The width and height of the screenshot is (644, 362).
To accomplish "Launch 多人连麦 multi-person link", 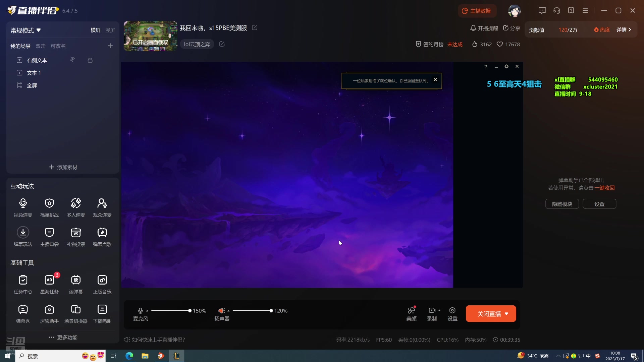I will 76,208.
